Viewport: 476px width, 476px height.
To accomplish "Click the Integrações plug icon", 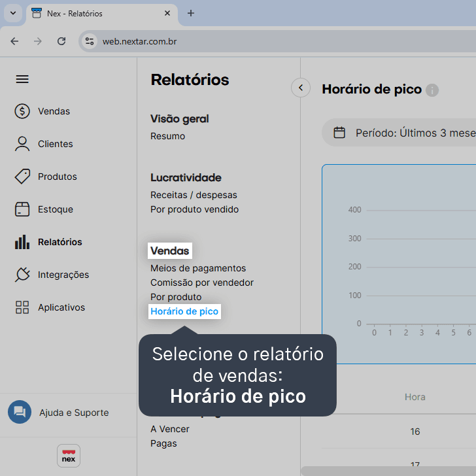I will tap(22, 275).
